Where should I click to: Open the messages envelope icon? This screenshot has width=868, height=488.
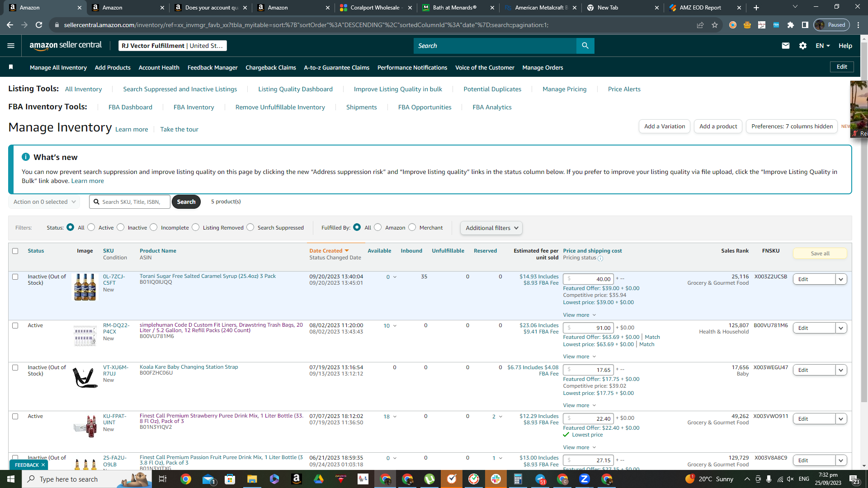[x=786, y=46]
